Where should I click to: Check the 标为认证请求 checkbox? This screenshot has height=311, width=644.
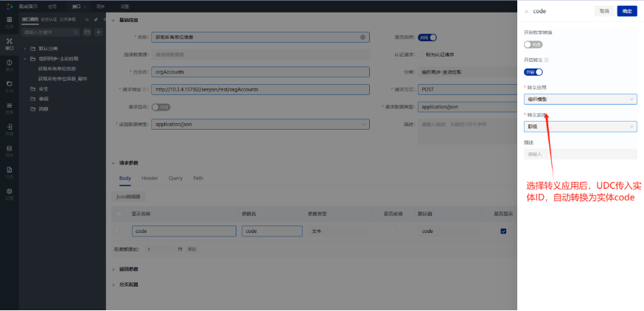pyautogui.click(x=421, y=55)
